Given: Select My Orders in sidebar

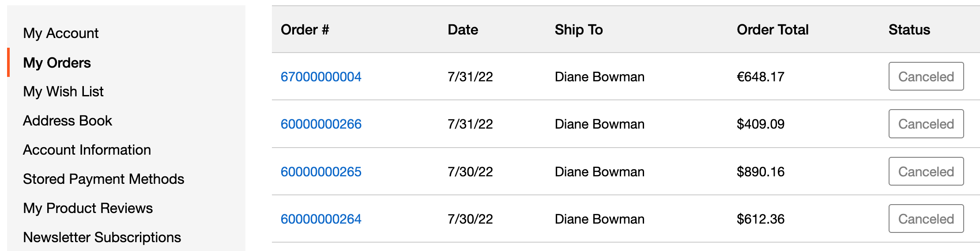Looking at the screenshot, I should pyautogui.click(x=57, y=63).
